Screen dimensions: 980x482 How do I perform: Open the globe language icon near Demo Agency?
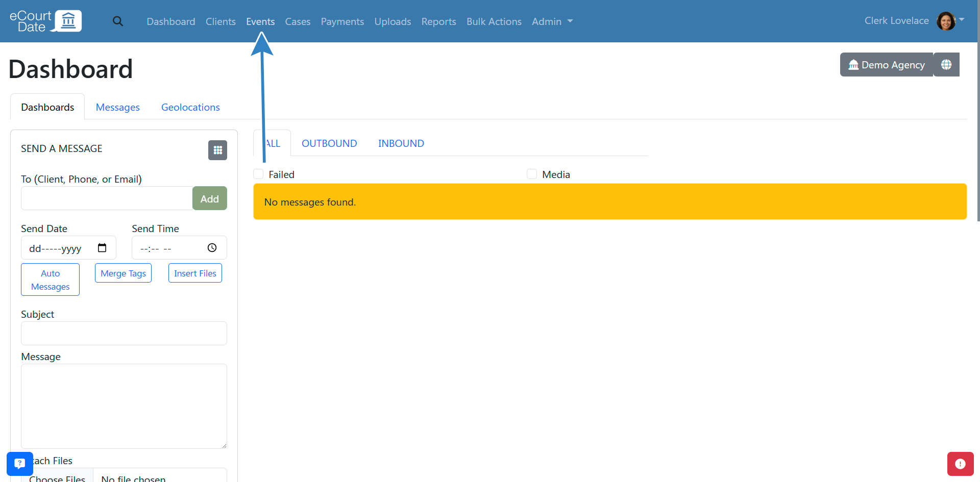946,64
